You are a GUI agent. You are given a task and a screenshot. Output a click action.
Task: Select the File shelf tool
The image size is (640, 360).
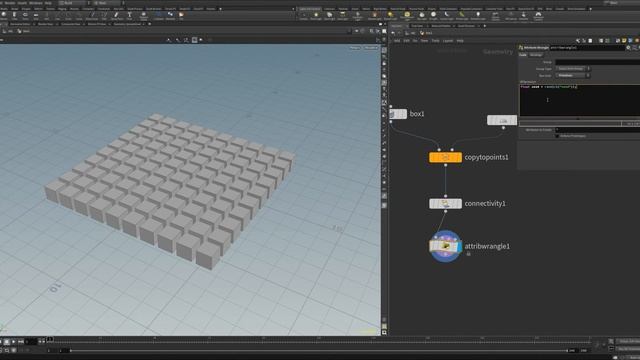click(x=181, y=16)
